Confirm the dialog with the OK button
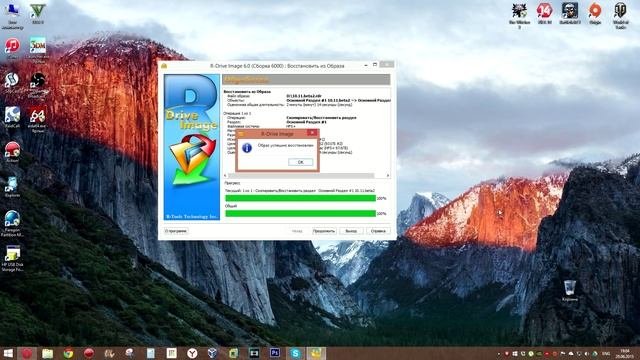640x360 pixels. 300,162
